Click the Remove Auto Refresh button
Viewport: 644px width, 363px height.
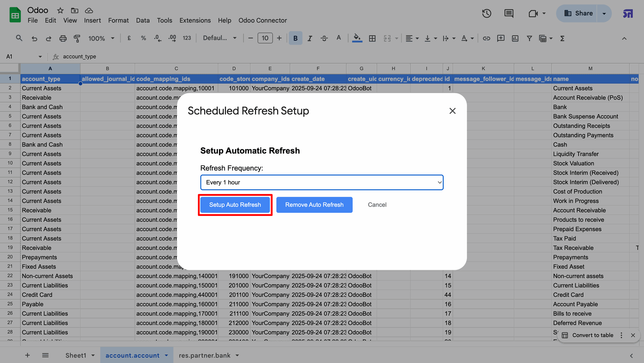point(314,205)
